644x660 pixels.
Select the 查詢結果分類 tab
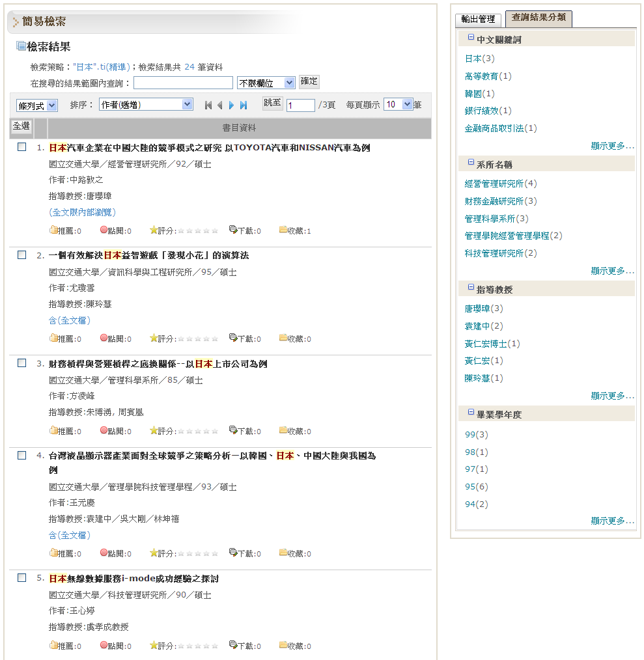pyautogui.click(x=539, y=19)
